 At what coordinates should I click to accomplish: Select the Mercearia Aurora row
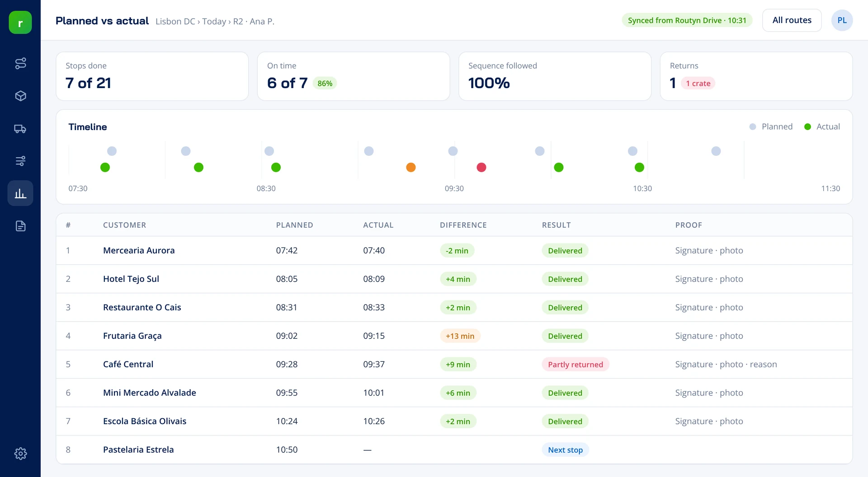coord(454,250)
